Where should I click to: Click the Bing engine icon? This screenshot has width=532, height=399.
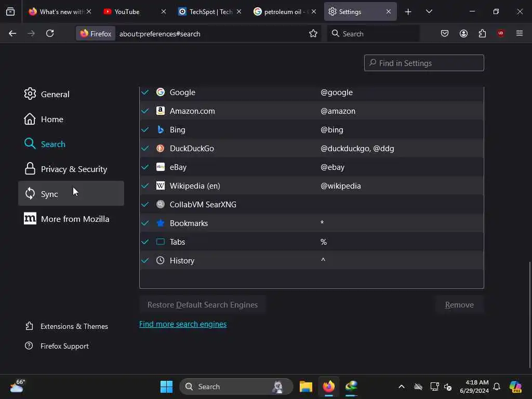click(x=160, y=129)
